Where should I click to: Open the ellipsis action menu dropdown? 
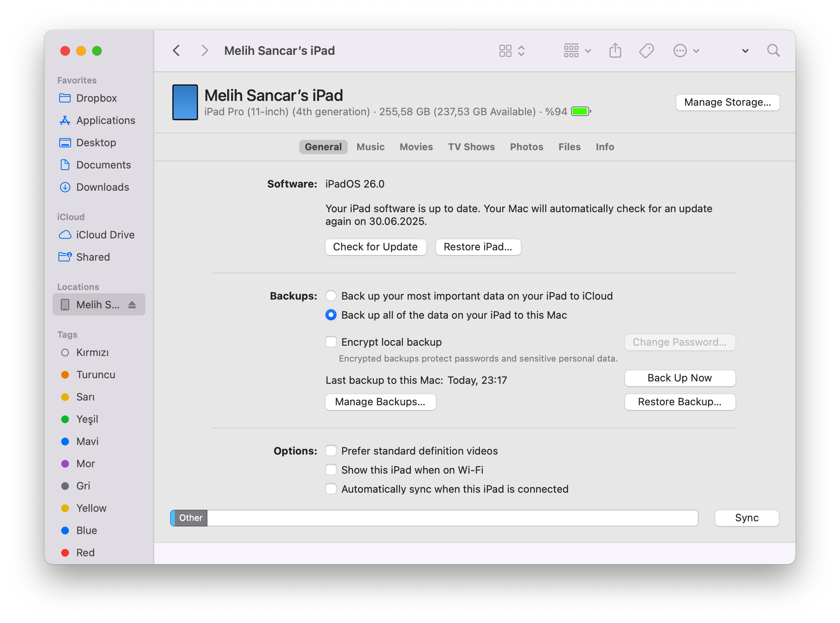686,51
